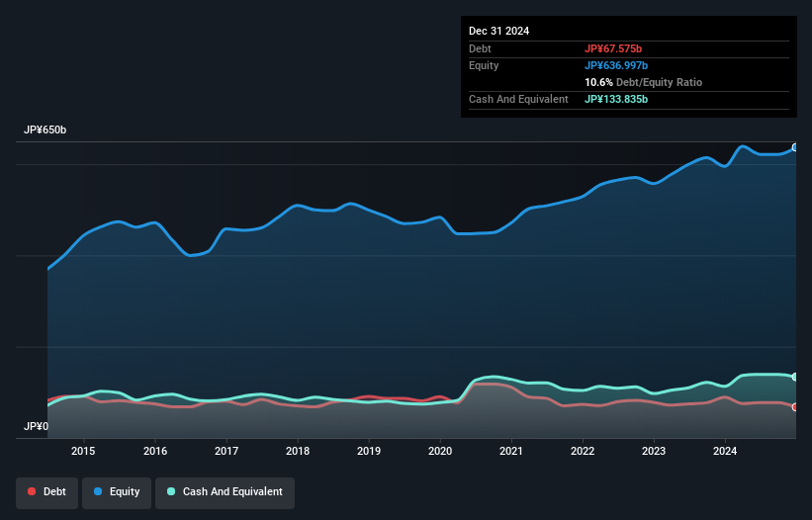The height and width of the screenshot is (520, 812).
Task: Click the Equity label in tooltip
Action: tap(484, 65)
